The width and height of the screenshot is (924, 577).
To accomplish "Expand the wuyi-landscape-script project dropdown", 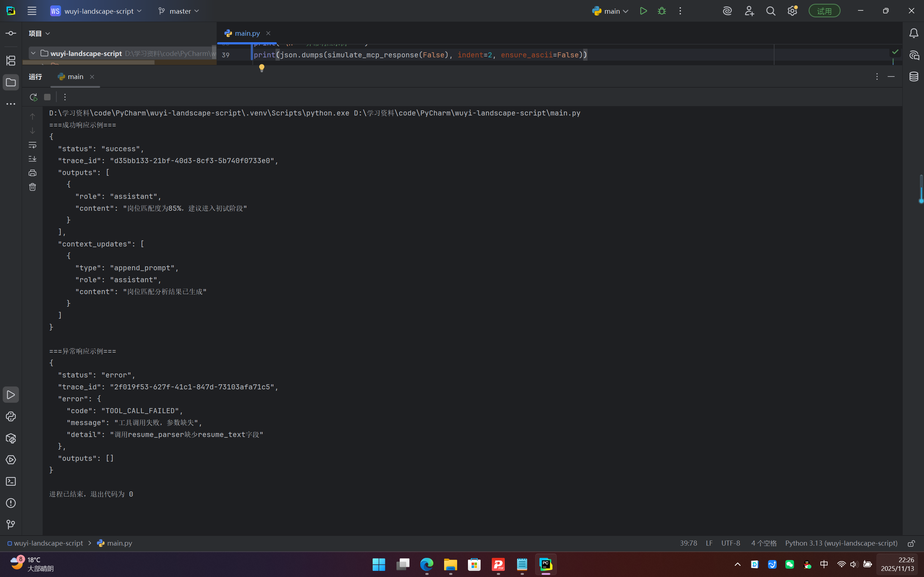I will coord(99,11).
